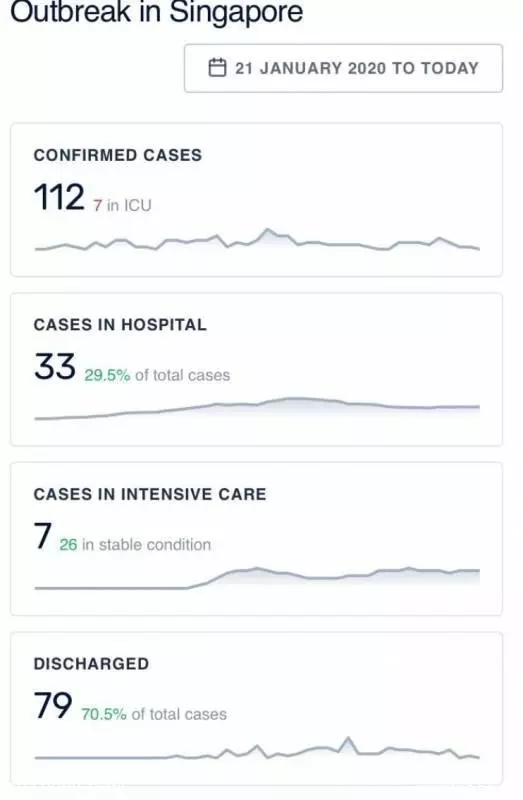Open the 21 January 2020 to Today date picker
This screenshot has height=800, width=523.
pos(343,68)
